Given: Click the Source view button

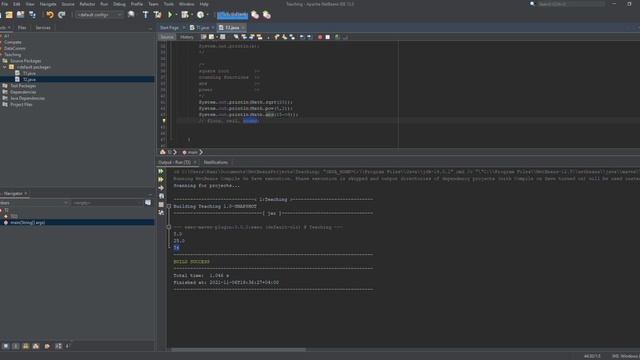Looking at the screenshot, I should (x=167, y=37).
